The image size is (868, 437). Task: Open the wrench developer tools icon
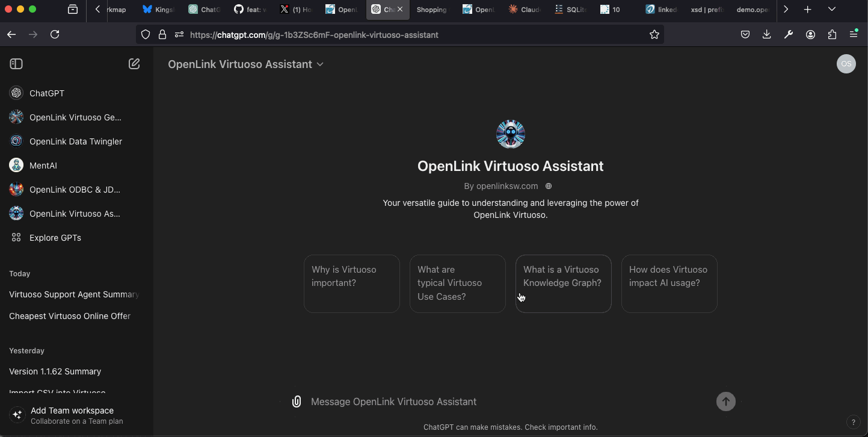click(789, 35)
